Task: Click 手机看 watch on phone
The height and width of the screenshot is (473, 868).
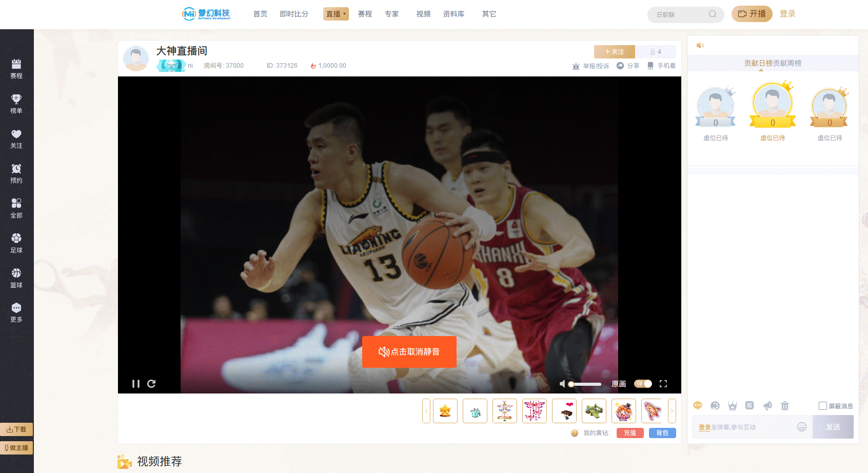Action: [661, 66]
